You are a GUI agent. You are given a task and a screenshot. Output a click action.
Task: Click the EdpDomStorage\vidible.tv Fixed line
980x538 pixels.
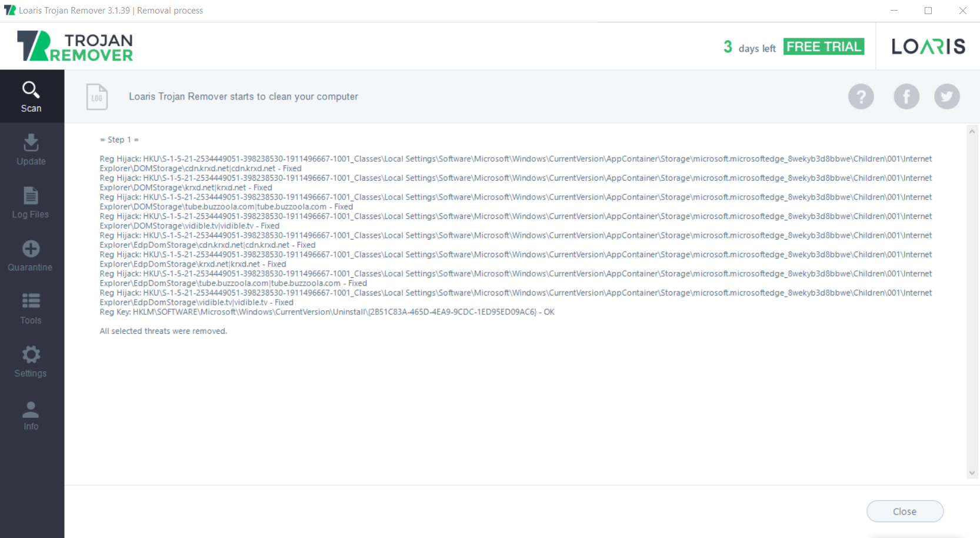(196, 303)
